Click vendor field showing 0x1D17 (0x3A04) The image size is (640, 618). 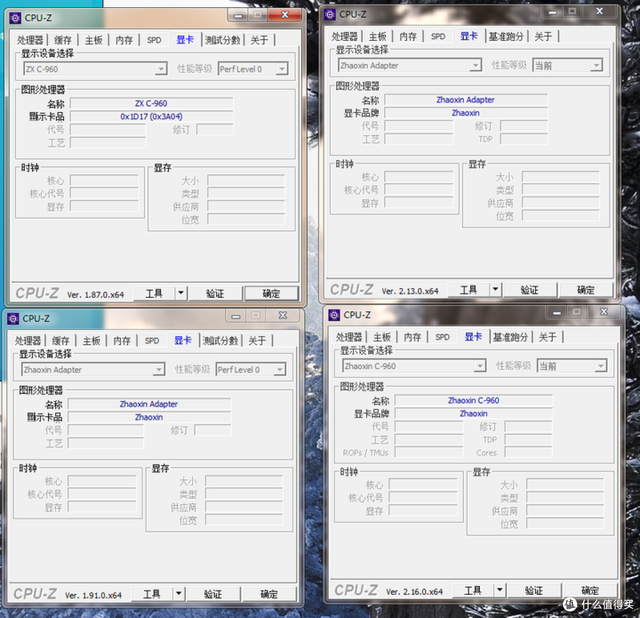[x=151, y=116]
